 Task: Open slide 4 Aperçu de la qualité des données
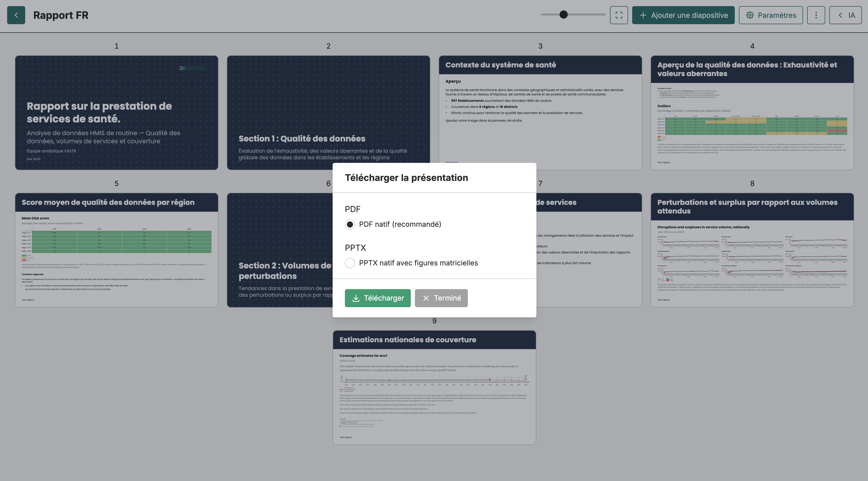tap(752, 113)
